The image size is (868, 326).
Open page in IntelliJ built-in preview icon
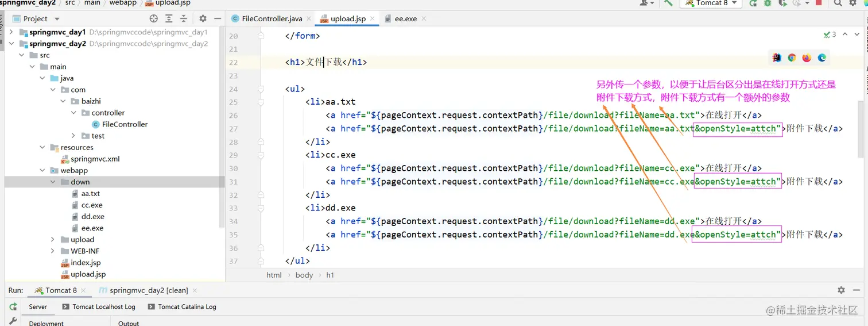(777, 57)
